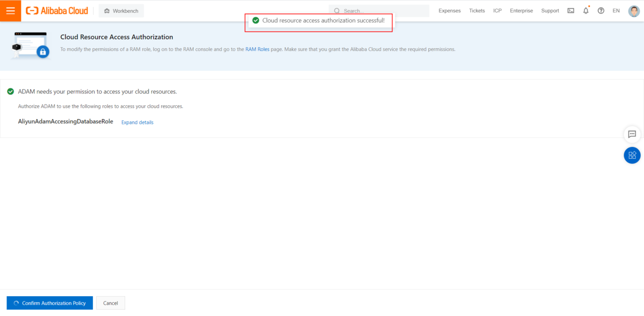Open the Tickets menu
Screen dimensions: 644x316
pyautogui.click(x=477, y=11)
